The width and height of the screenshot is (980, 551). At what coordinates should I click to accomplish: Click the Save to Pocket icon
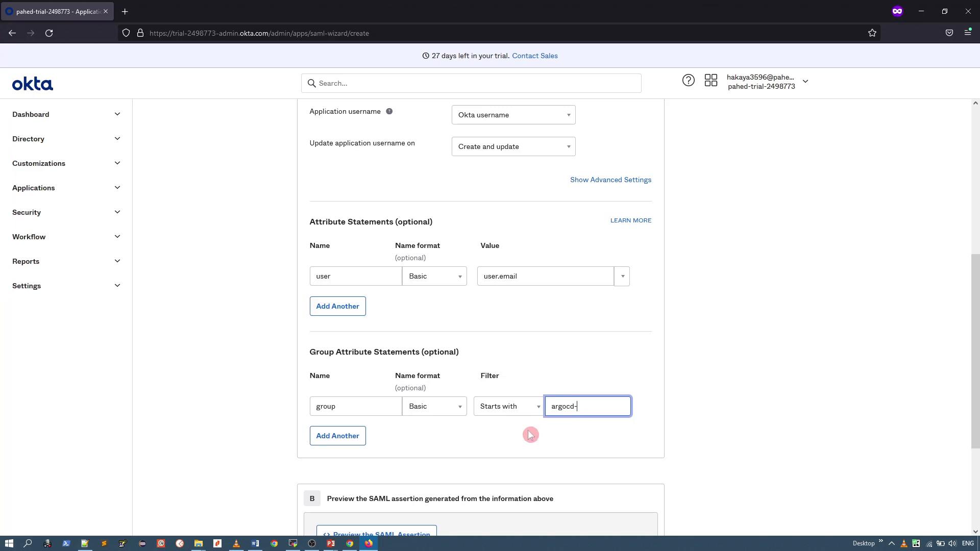coord(949,33)
